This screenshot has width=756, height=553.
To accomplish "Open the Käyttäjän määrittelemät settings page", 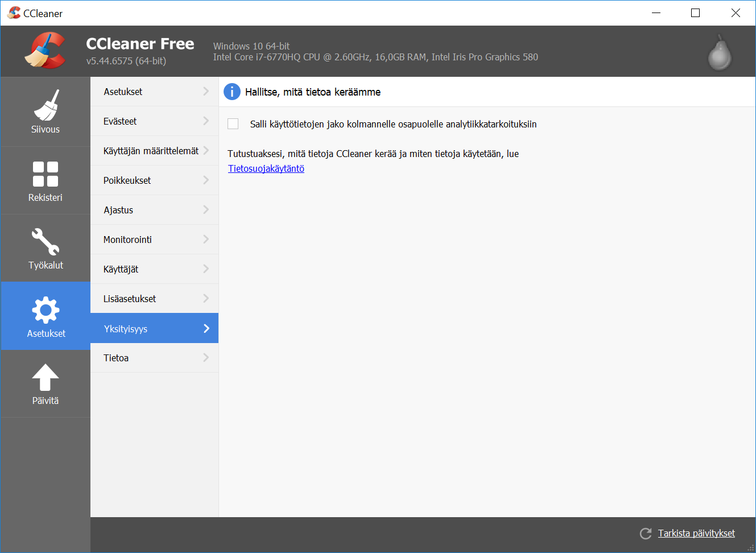I will pyautogui.click(x=154, y=151).
